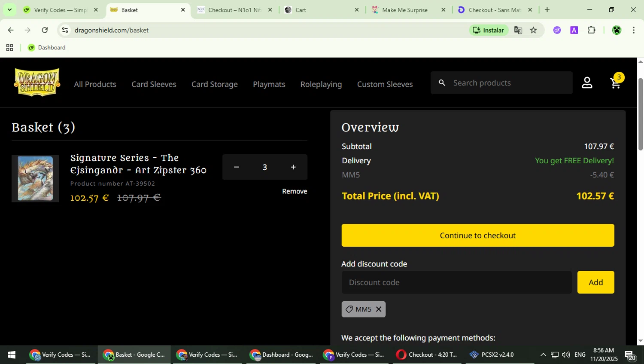Click the purple A extension icon
644x364 pixels.
574,30
